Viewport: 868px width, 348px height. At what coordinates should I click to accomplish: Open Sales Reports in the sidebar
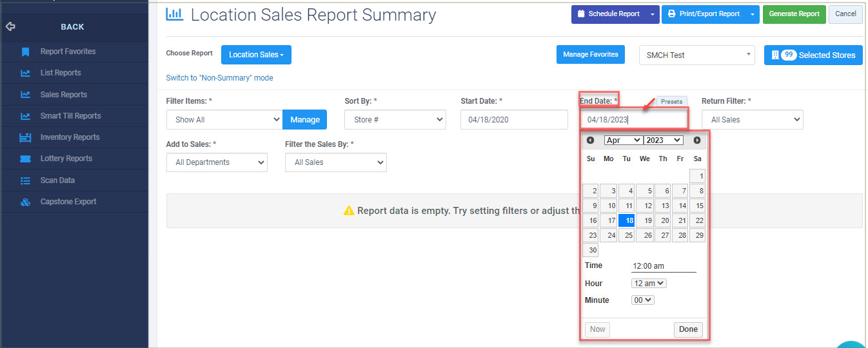[x=64, y=95]
